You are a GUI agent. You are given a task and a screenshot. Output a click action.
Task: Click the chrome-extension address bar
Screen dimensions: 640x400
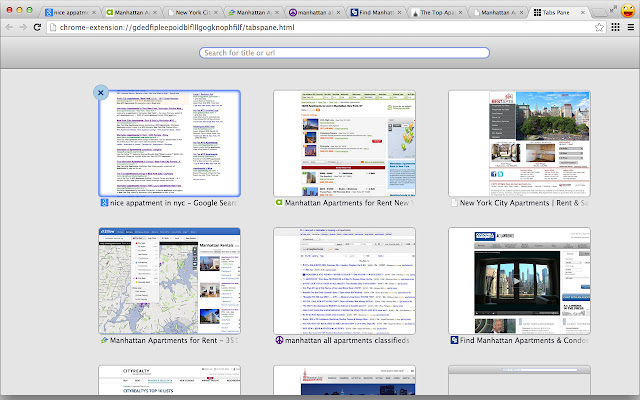(x=300, y=28)
